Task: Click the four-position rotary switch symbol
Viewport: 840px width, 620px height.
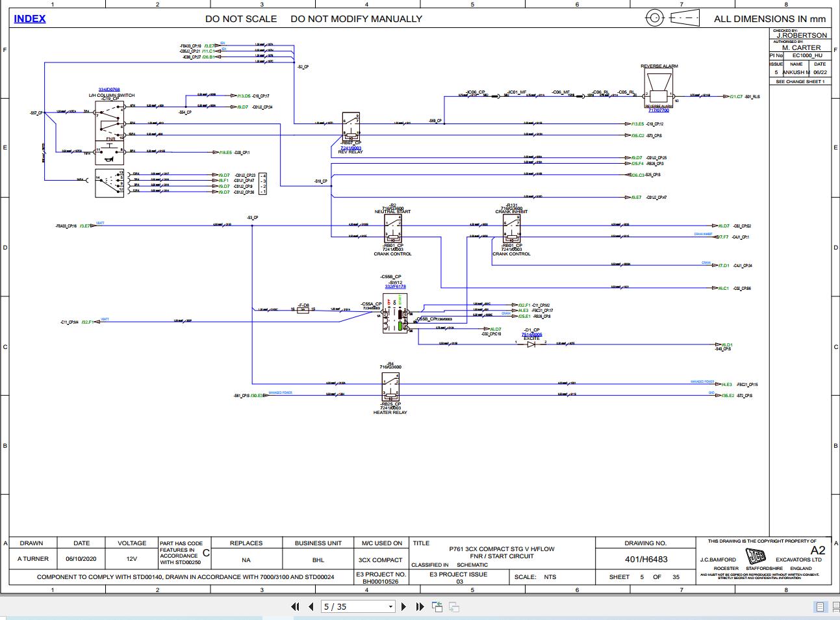Action: pos(109,183)
